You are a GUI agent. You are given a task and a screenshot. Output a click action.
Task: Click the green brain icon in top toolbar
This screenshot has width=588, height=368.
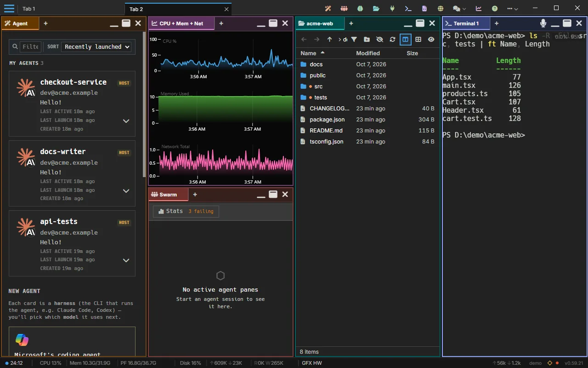tap(360, 8)
